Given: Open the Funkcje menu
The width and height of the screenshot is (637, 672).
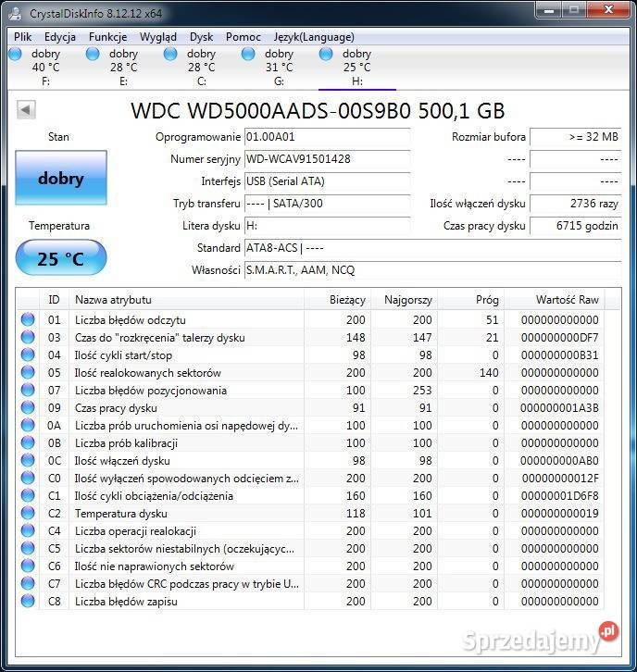Looking at the screenshot, I should (108, 37).
